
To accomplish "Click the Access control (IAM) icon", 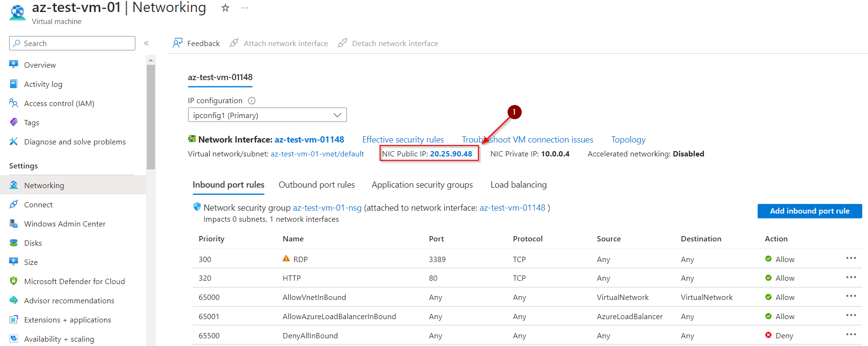I will click(x=14, y=103).
